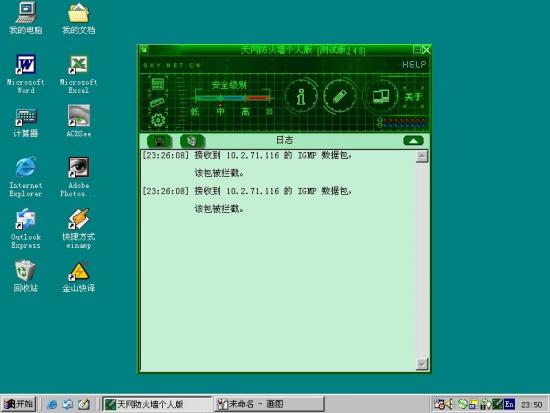550x413 pixels.
Task: Select the 金山快译 desktop shortcut
Action: pyautogui.click(x=79, y=277)
